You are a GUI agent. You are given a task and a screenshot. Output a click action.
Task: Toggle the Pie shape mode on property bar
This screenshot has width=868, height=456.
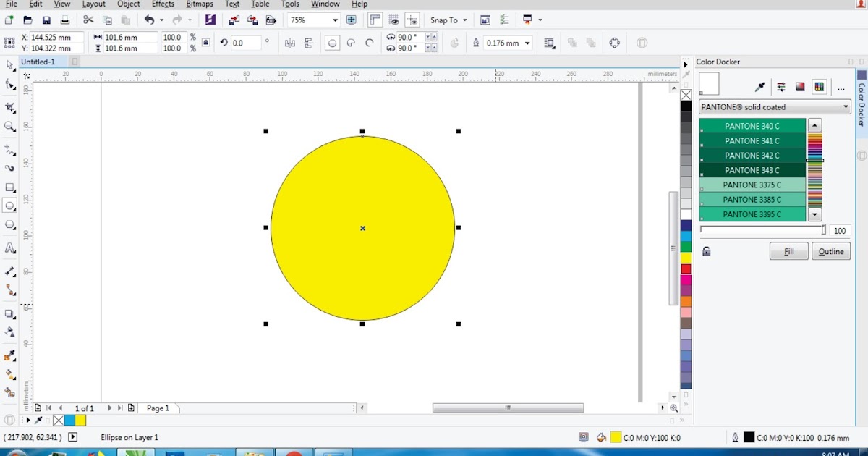pos(351,43)
